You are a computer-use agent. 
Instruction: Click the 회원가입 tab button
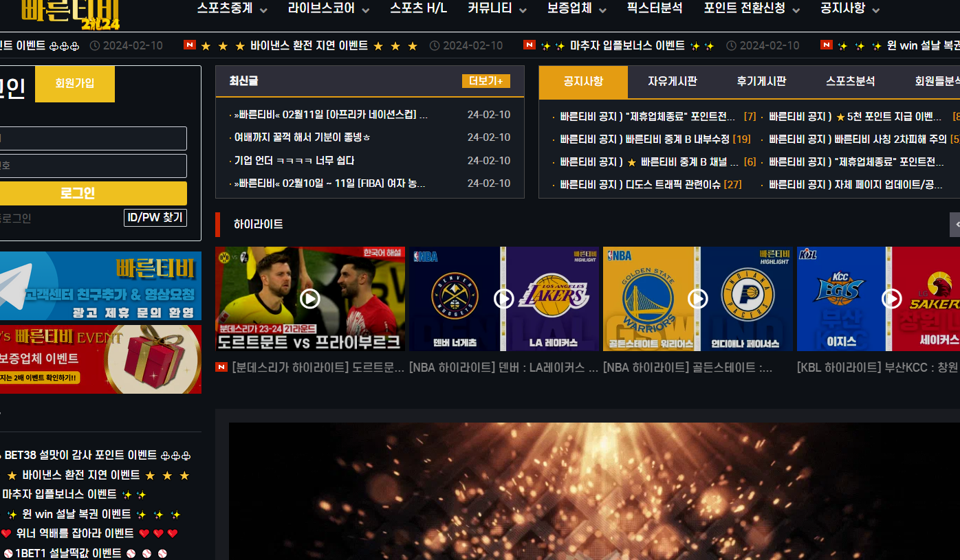75,84
